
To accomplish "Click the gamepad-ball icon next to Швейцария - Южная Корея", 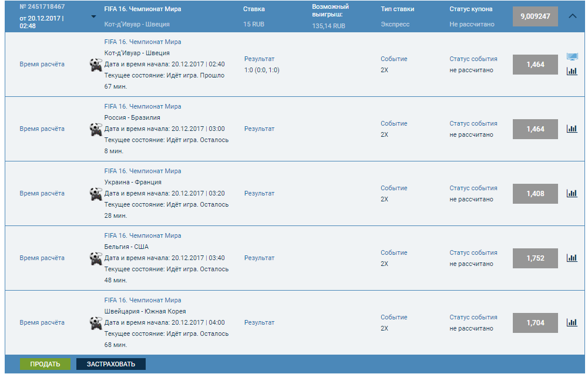I will 96,323.
